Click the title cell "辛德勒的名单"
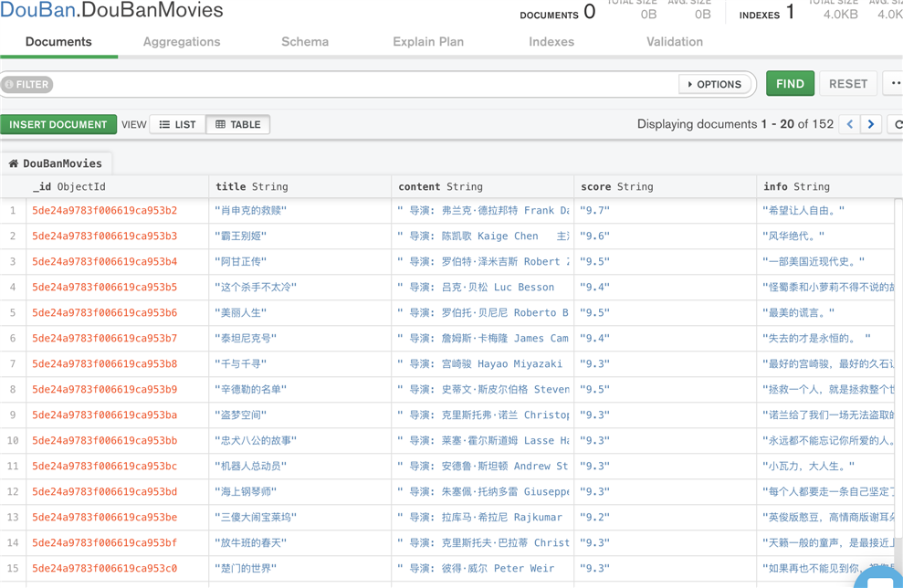Screen dimensions: 903x588 click(299, 389)
